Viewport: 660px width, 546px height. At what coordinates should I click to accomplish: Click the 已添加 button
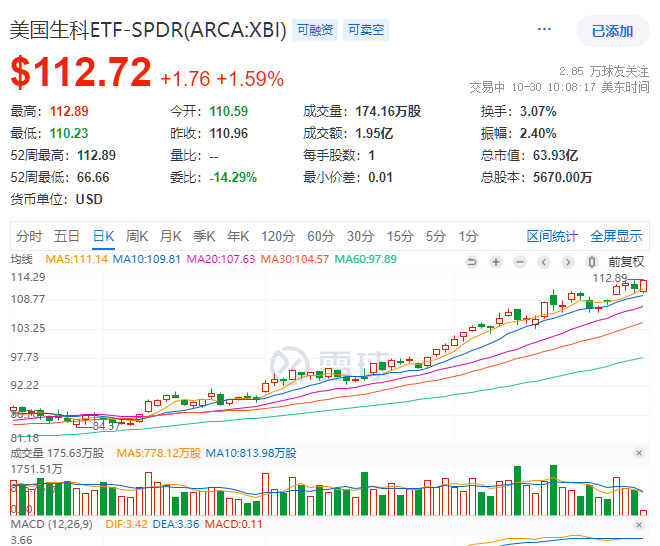point(612,31)
